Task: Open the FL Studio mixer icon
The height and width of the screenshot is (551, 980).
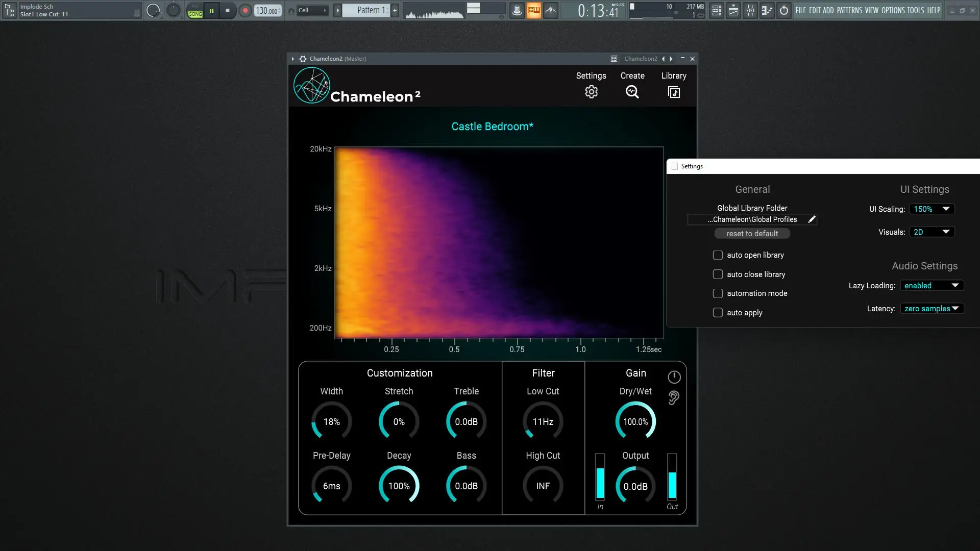Action: 750,10
